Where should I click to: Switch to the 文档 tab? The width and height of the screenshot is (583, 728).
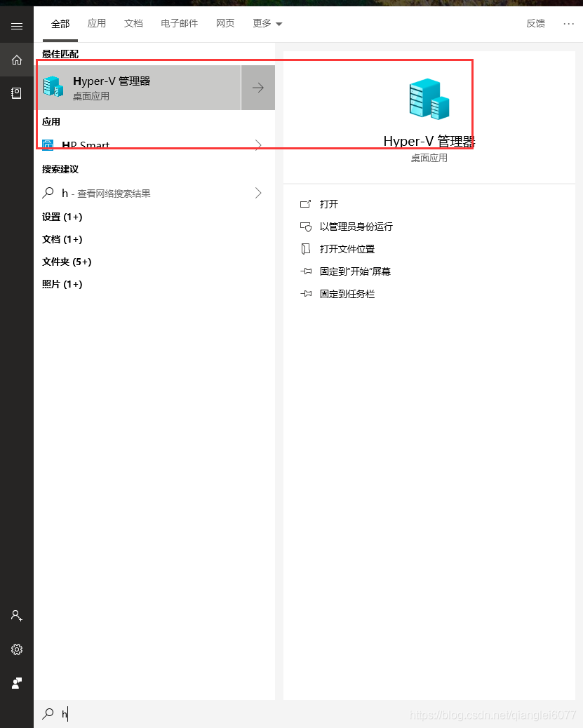(133, 23)
